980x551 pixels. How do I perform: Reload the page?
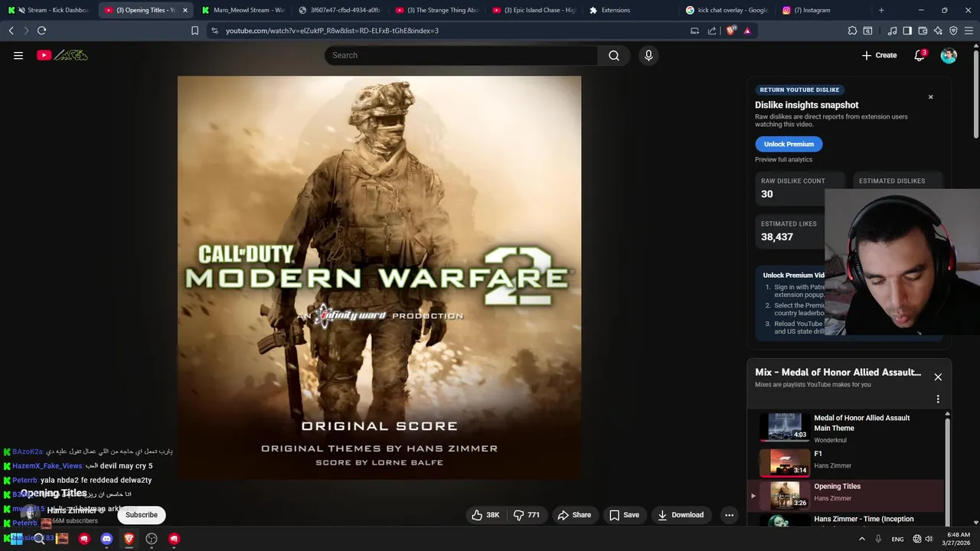[41, 31]
